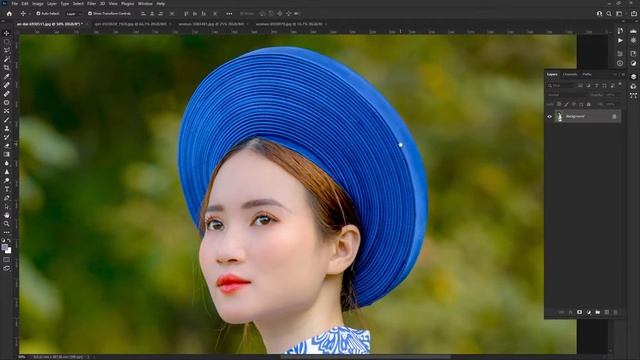
Task: Collapse Layers panel with double-arrow icon
Action: [x=615, y=75]
